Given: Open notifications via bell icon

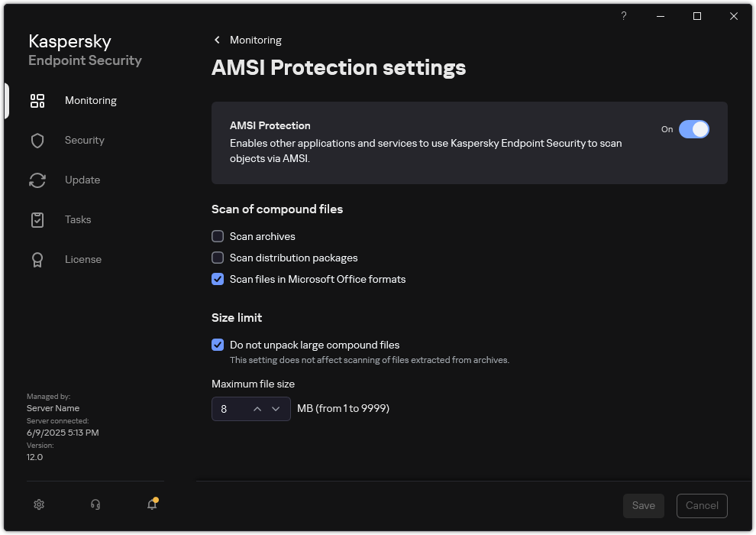Looking at the screenshot, I should point(151,504).
